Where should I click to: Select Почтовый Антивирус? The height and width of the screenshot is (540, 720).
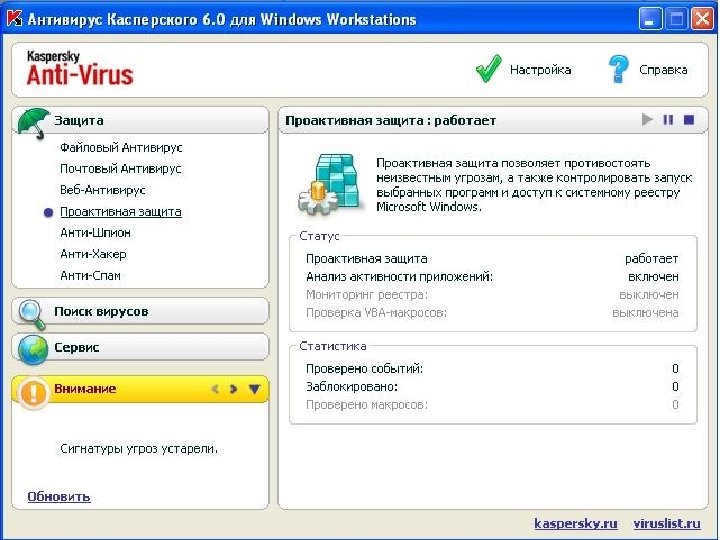pyautogui.click(x=121, y=169)
